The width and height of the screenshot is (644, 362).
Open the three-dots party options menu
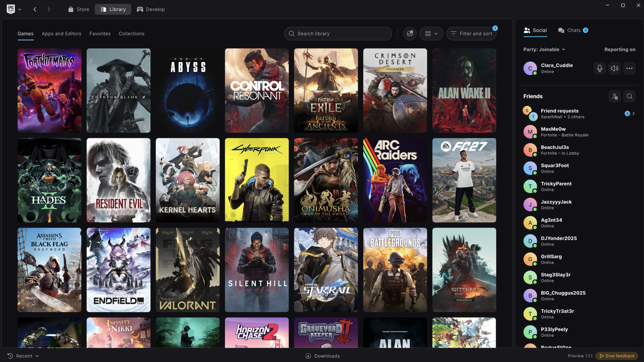[629, 68]
